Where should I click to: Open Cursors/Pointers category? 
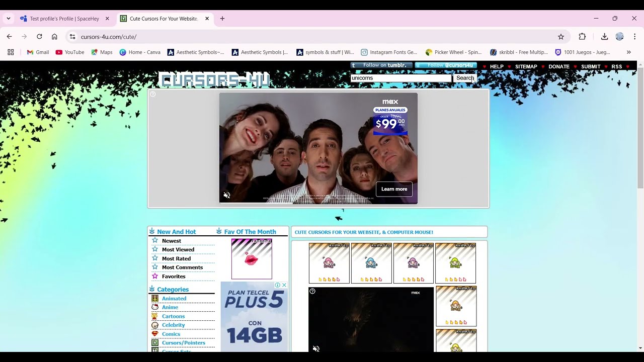pyautogui.click(x=184, y=343)
